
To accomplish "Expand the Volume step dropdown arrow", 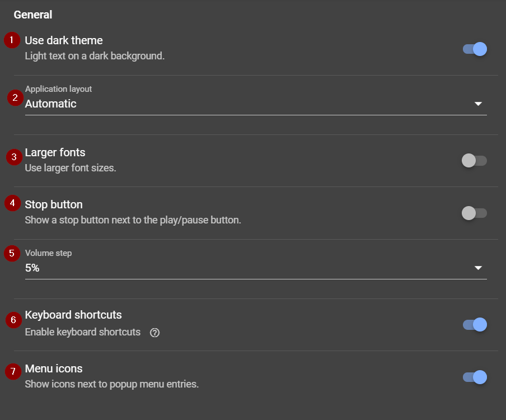I will pyautogui.click(x=478, y=268).
